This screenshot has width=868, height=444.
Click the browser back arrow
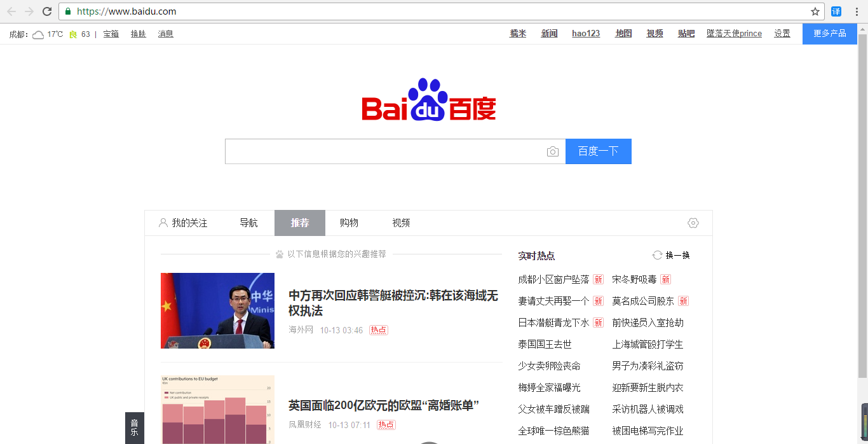[x=11, y=11]
